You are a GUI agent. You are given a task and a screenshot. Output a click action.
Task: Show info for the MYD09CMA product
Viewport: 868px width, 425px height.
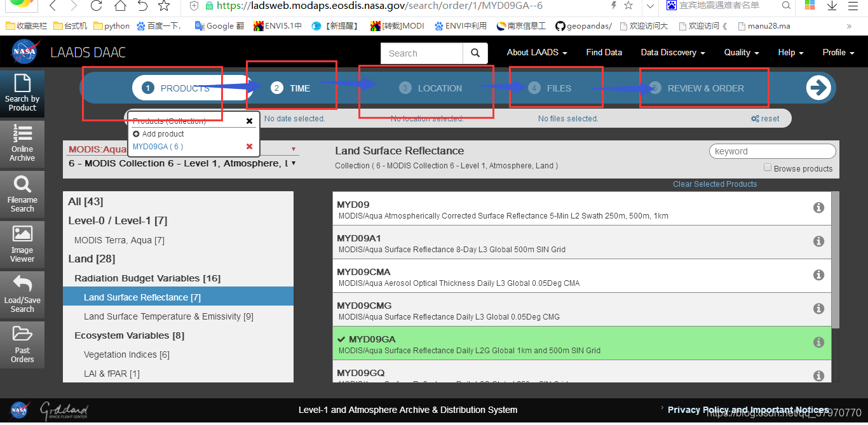(819, 275)
